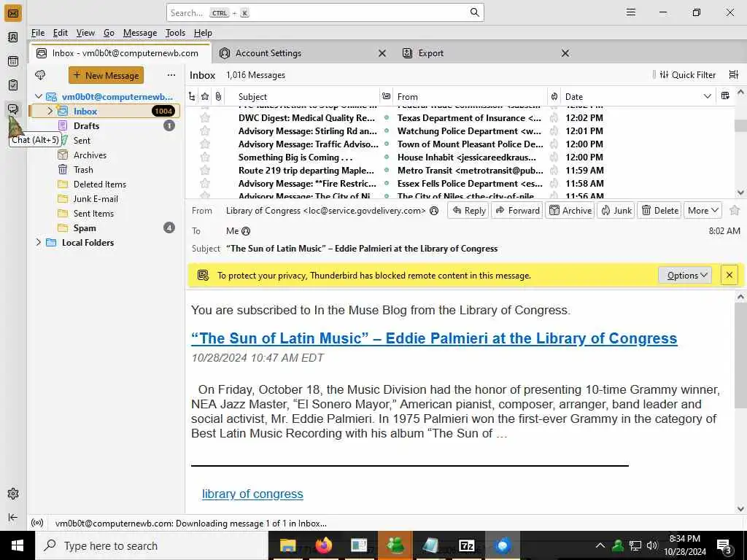The image size is (747, 560).
Task: Select the Drafts folder
Action: coord(86,125)
